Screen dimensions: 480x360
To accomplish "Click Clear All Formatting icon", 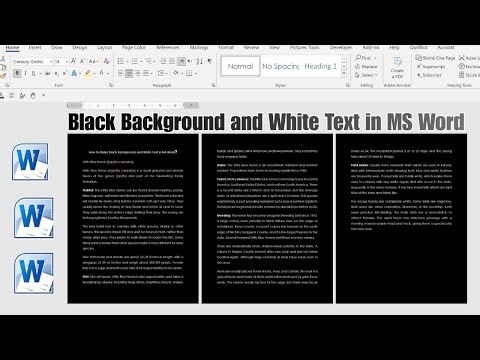I will tap(107, 61).
